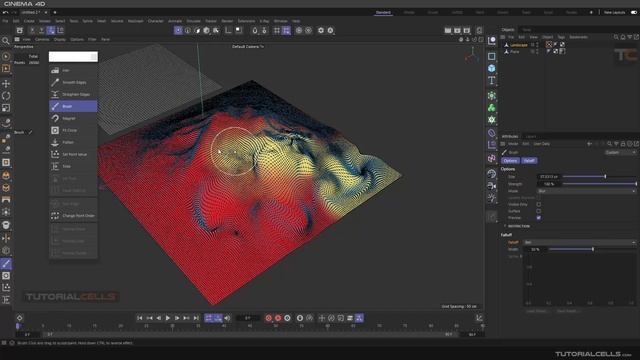Choose Flatten from the popup menu

point(73,142)
